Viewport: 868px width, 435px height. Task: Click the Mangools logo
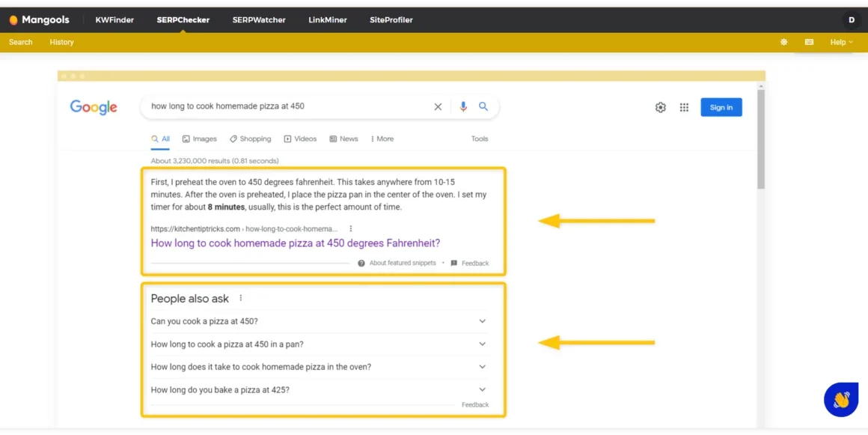[x=39, y=20]
